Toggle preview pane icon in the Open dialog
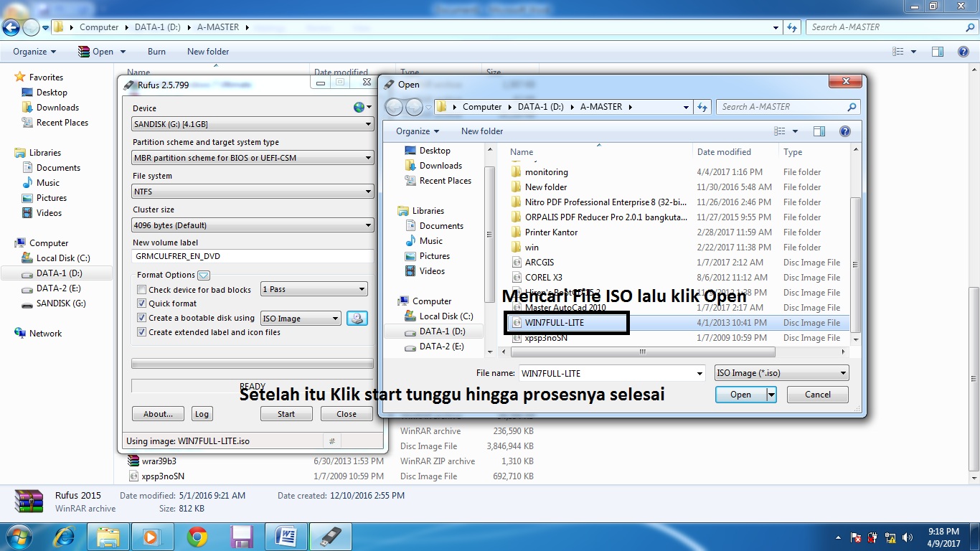The image size is (980, 551). (820, 131)
